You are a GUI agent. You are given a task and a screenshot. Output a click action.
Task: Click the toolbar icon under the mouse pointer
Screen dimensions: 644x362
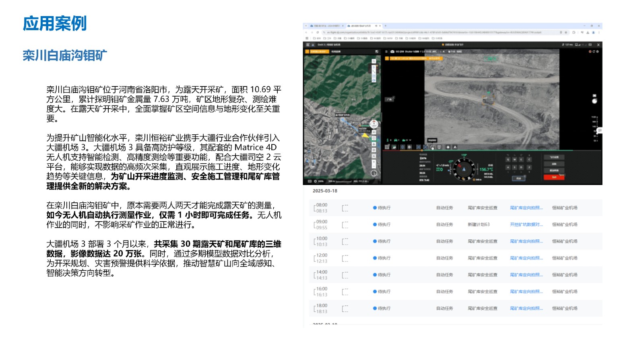pos(432,147)
